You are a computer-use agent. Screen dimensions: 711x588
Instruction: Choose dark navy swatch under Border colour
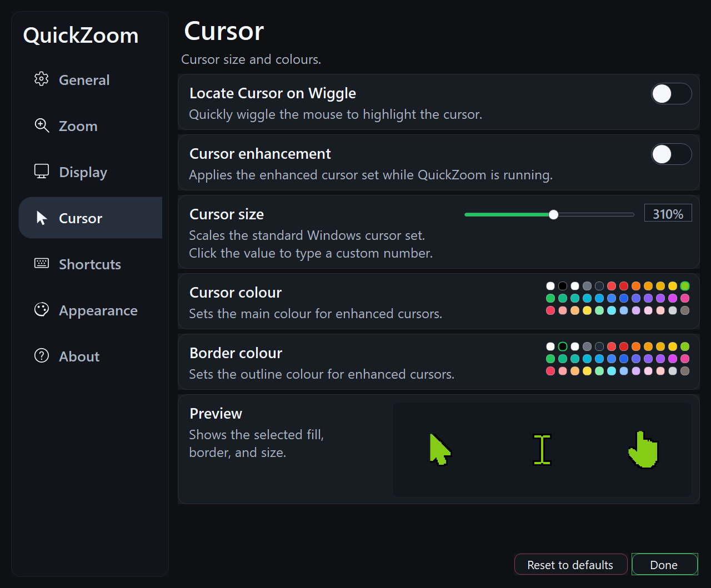click(x=599, y=346)
